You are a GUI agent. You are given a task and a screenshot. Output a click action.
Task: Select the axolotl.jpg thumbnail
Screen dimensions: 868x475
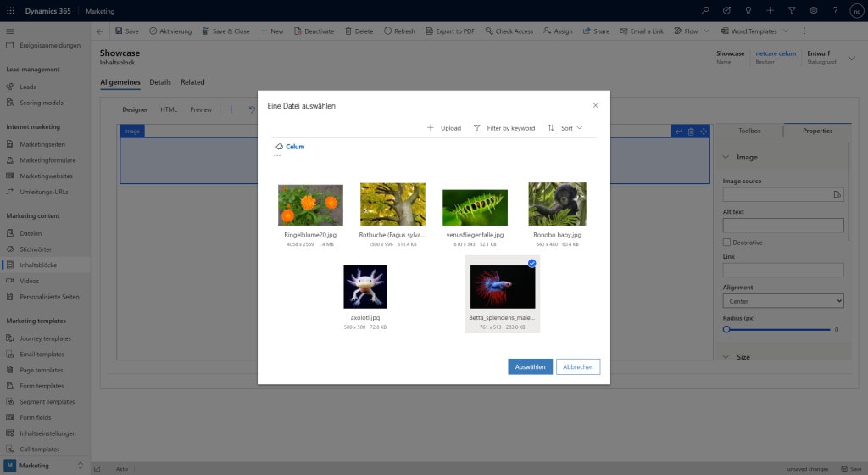364,287
